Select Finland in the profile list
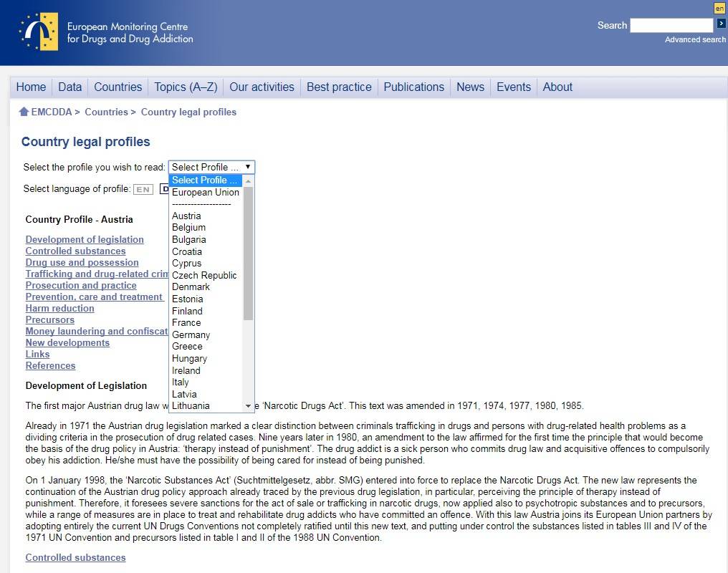The height and width of the screenshot is (573, 728). click(206, 311)
